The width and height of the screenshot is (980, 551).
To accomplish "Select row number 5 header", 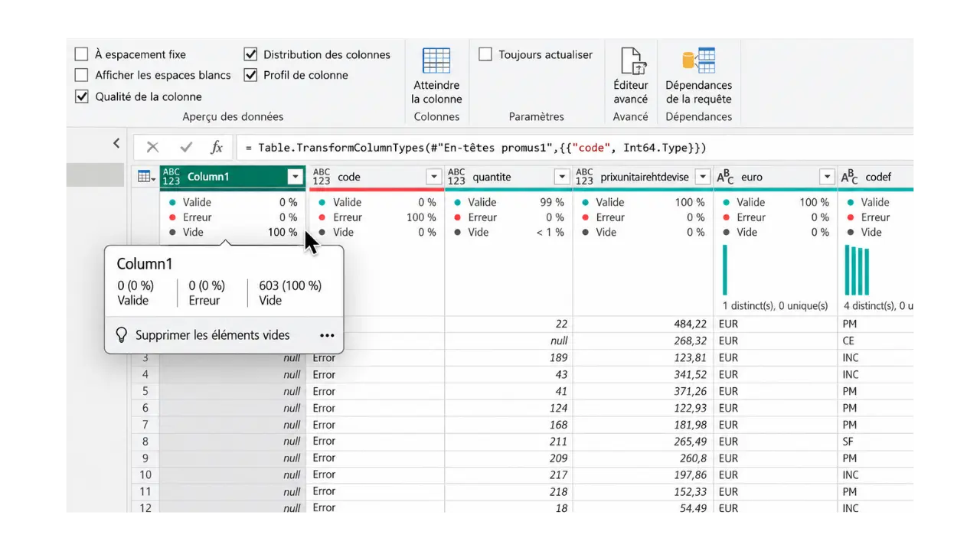I will click(x=145, y=391).
